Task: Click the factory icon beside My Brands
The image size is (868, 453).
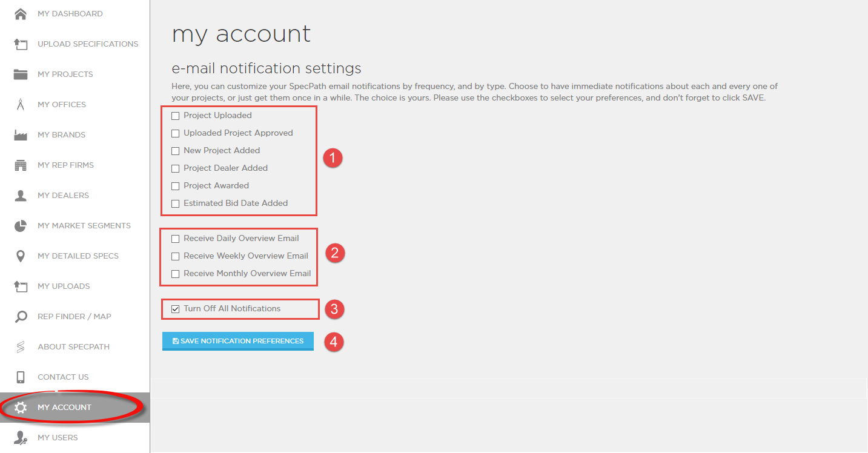Action: click(21, 134)
